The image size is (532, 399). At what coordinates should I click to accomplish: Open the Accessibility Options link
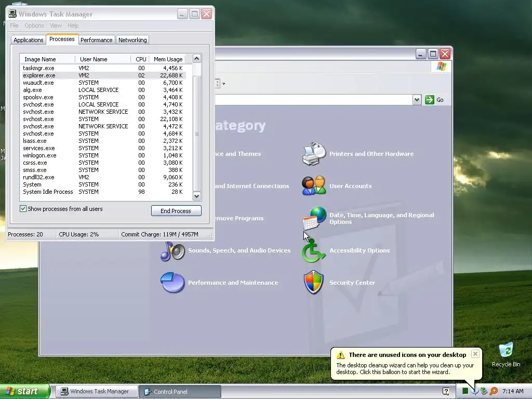(x=360, y=250)
